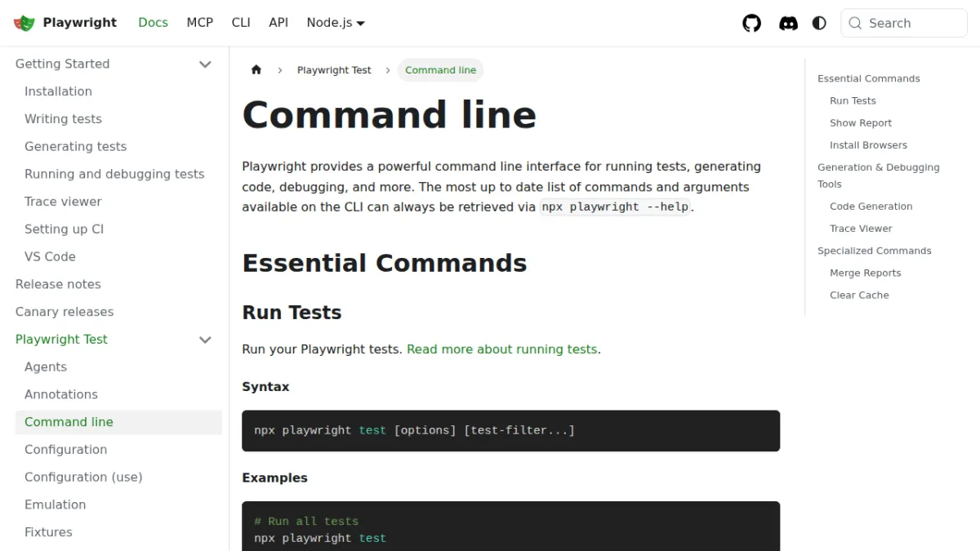Image resolution: width=980 pixels, height=551 pixels.
Task: Jump to Run Tests in table of contents
Action: click(x=853, y=100)
